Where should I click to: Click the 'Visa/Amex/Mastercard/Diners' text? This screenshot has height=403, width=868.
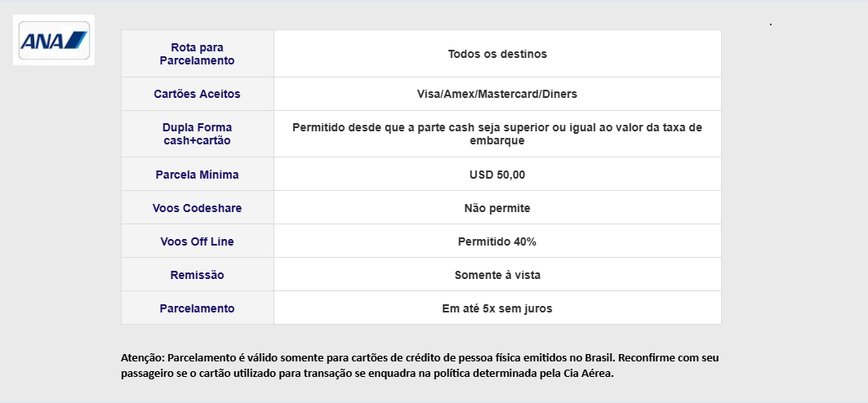click(x=497, y=94)
